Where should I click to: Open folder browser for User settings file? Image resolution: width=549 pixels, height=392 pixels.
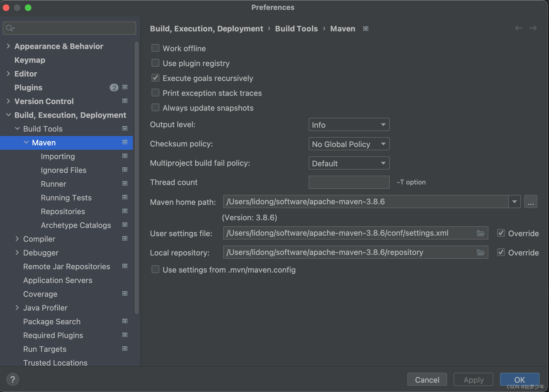point(481,233)
